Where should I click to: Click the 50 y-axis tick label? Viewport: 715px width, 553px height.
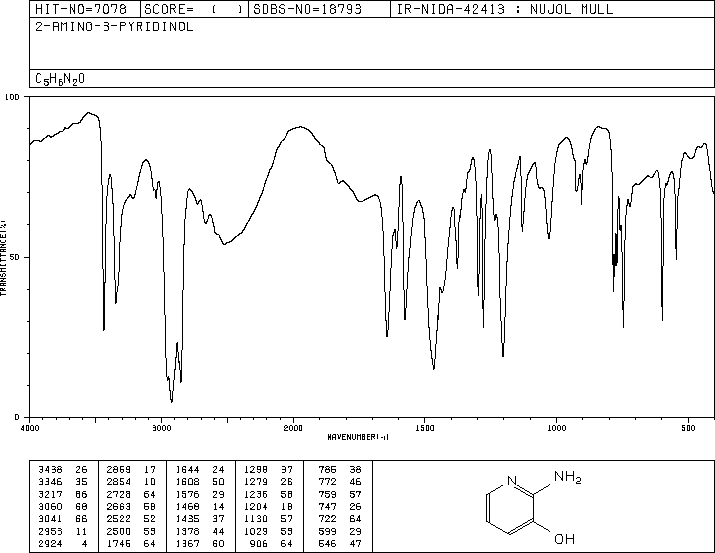click(16, 257)
